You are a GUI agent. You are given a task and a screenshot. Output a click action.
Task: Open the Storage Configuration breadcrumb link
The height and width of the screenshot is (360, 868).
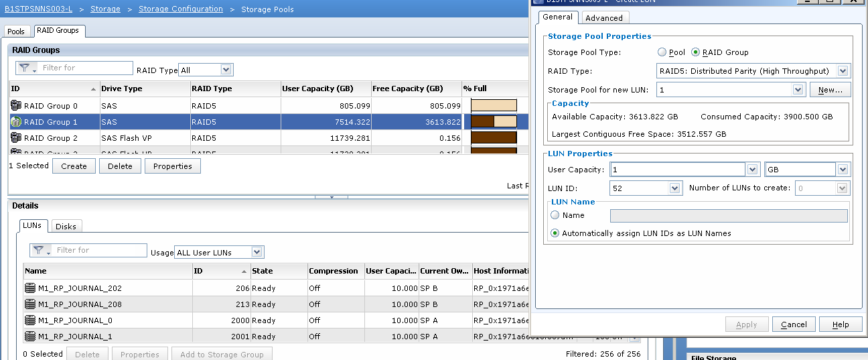point(181,9)
